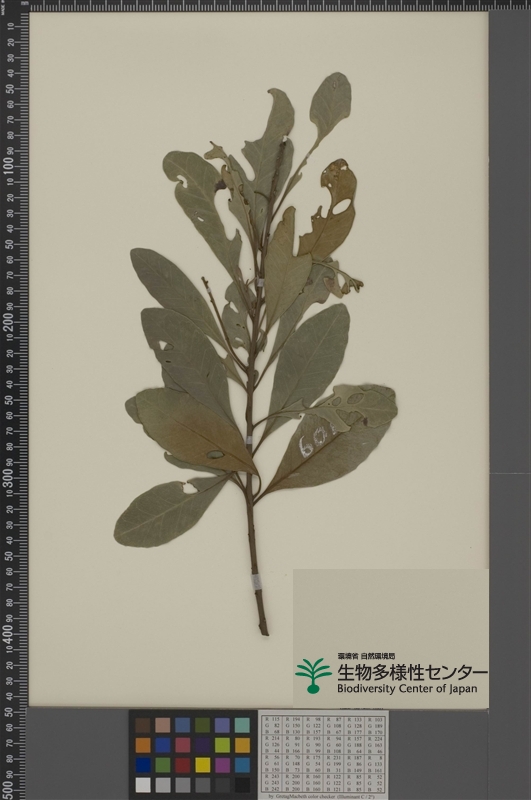531x800 pixels.
Task: Click the cut bottom tip of the stem
Action: 264,632
